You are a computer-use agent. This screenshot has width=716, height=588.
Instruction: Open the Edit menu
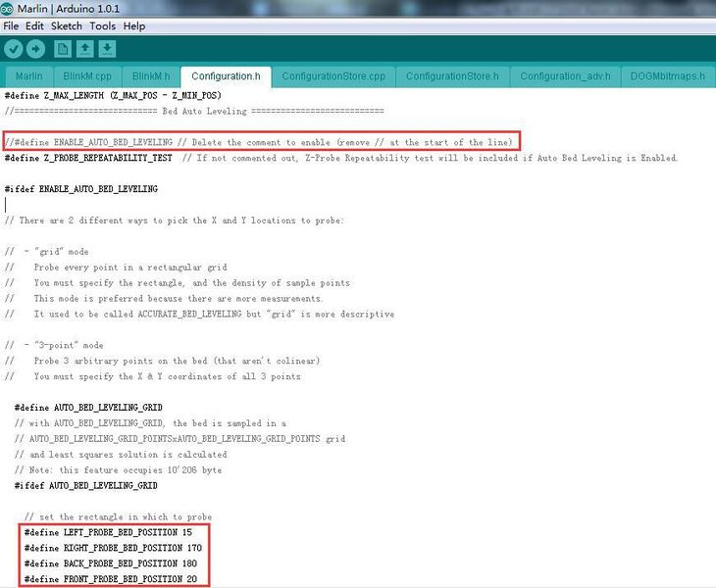point(34,26)
